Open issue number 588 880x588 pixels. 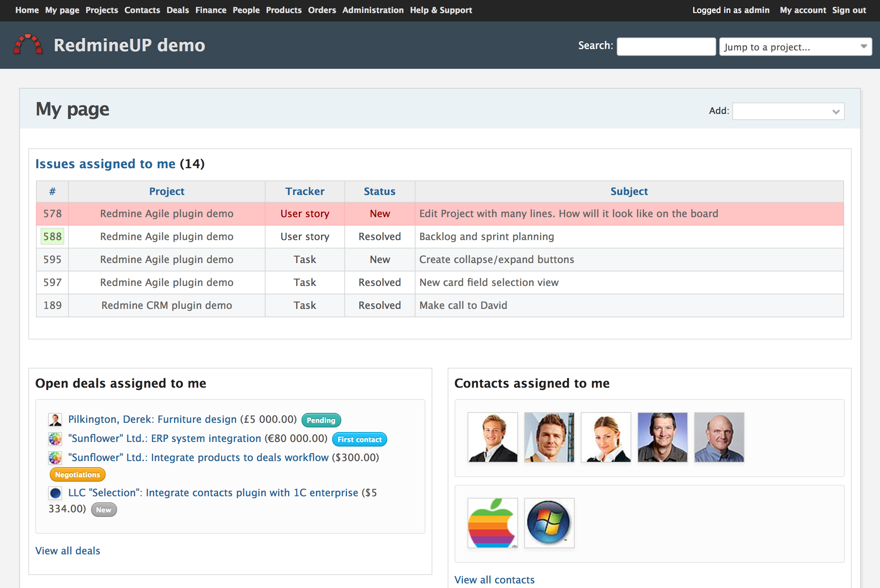(x=52, y=236)
